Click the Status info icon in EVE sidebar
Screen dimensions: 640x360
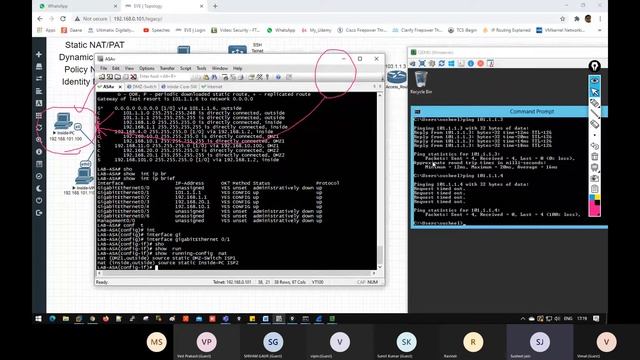39,152
